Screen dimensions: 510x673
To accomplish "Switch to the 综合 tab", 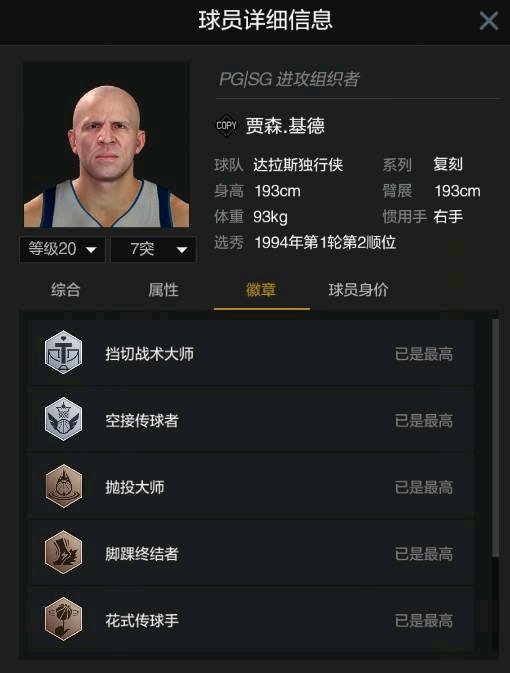I will click(66, 290).
